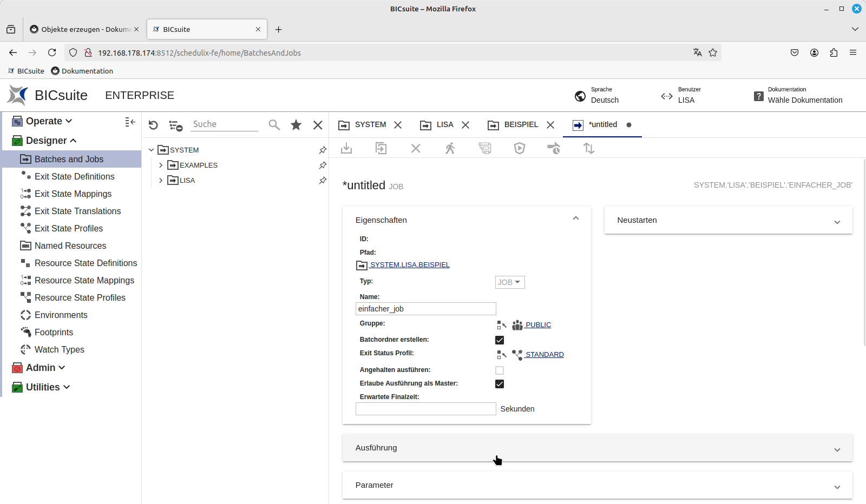Switch to the BEISPIEL tab
Screen dimensions: 866x504
click(x=520, y=125)
